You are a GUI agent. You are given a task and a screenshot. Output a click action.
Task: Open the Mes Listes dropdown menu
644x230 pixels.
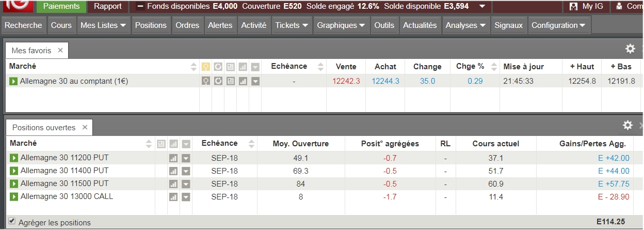click(103, 25)
